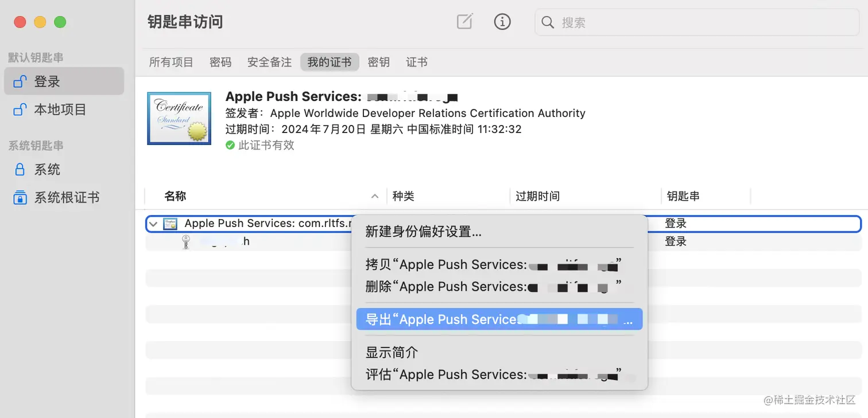Select the 登录 keychain in sidebar

point(64,81)
